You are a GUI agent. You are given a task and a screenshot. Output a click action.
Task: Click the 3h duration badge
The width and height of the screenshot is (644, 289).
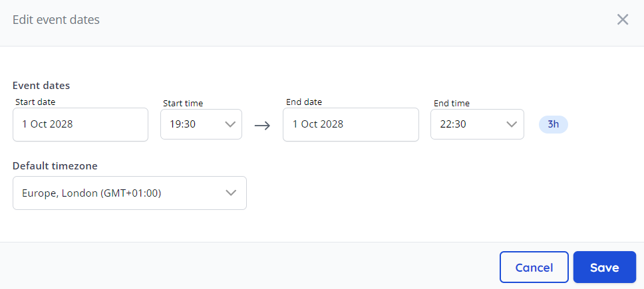pyautogui.click(x=553, y=124)
